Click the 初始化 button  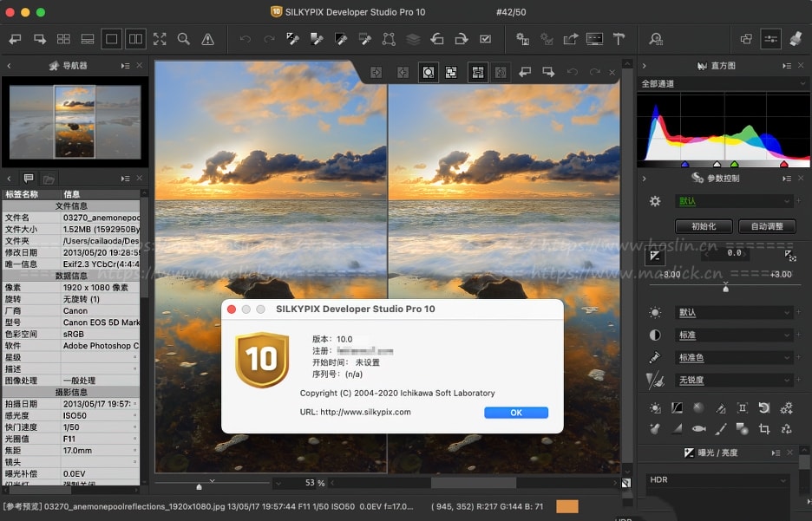coord(704,226)
